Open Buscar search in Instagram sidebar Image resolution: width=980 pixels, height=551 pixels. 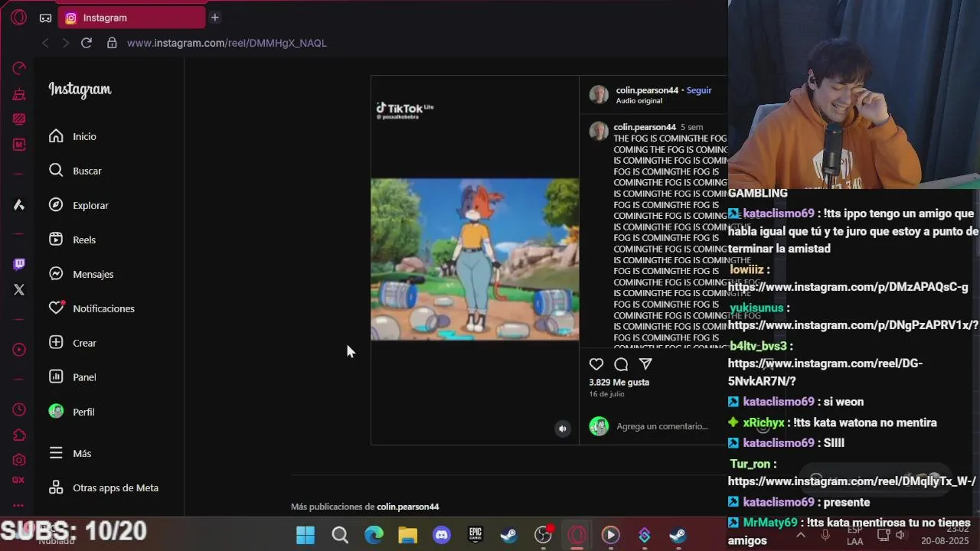(x=75, y=171)
